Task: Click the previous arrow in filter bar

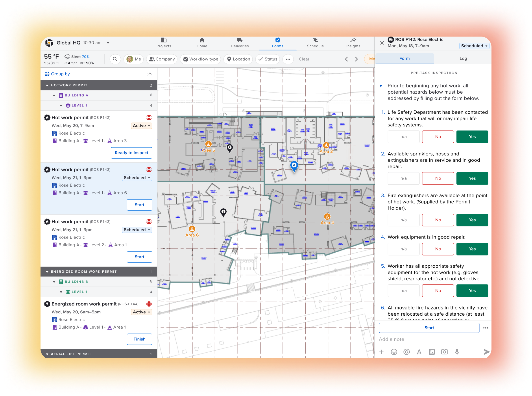Action: tap(346, 59)
